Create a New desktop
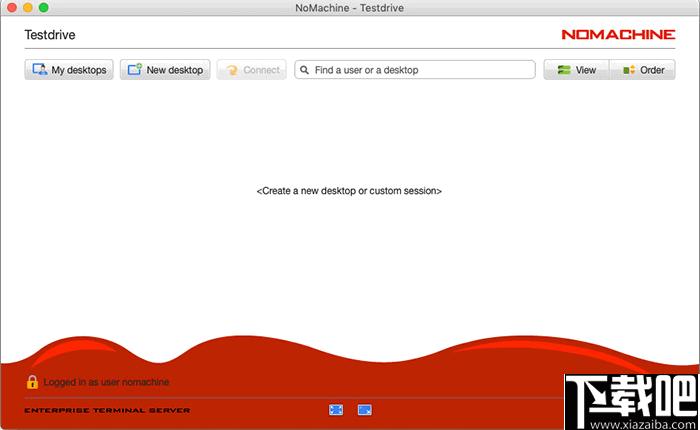The height and width of the screenshot is (430, 700). tap(165, 70)
